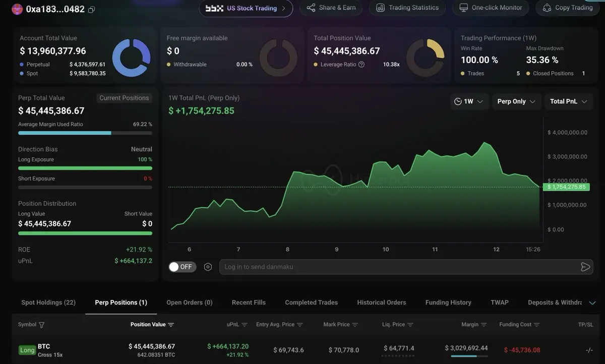Click the Leverage Ratio help icon

[x=361, y=65]
